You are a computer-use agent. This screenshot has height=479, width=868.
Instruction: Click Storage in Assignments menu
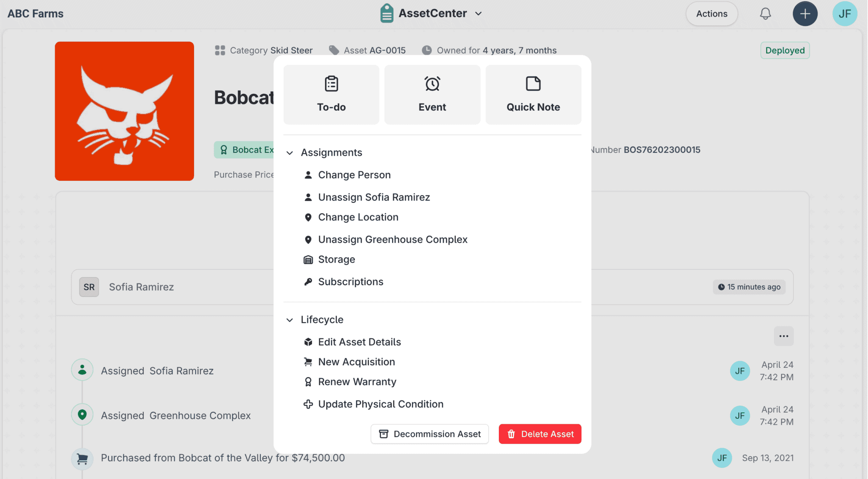[x=336, y=260]
